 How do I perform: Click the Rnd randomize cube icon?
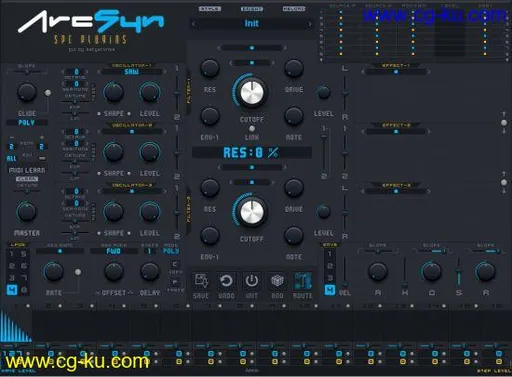click(x=277, y=281)
